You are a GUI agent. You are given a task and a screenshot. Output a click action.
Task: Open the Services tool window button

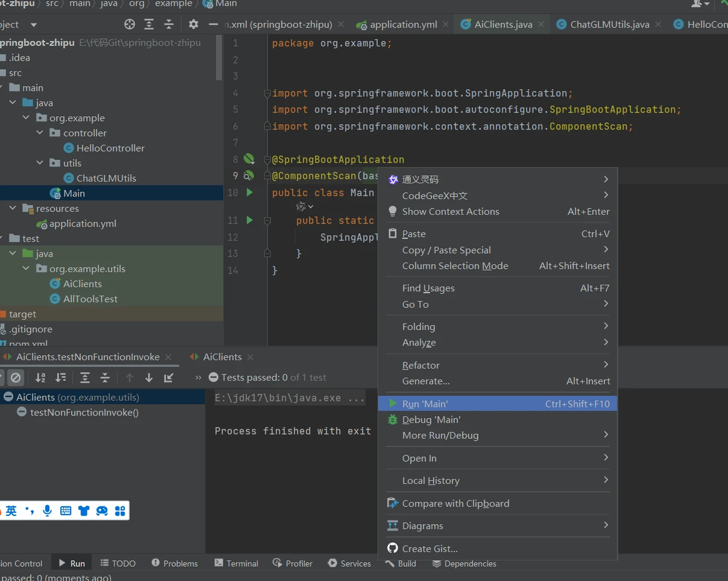point(349,563)
